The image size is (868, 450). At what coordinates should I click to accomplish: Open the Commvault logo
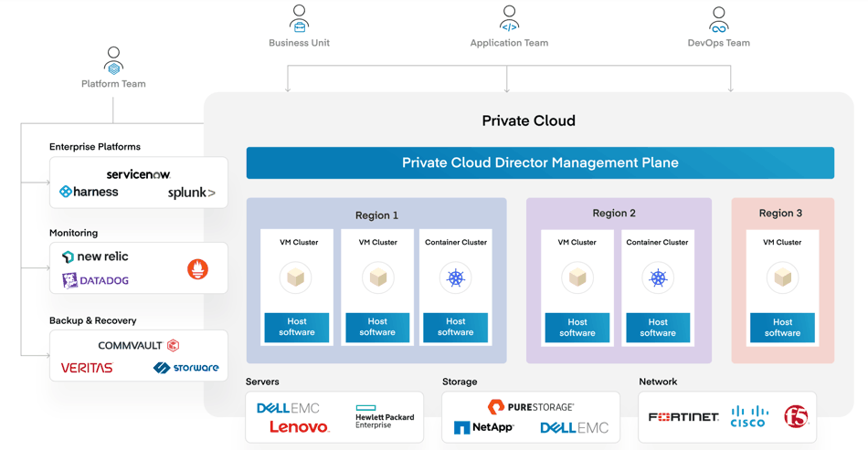pyautogui.click(x=138, y=346)
